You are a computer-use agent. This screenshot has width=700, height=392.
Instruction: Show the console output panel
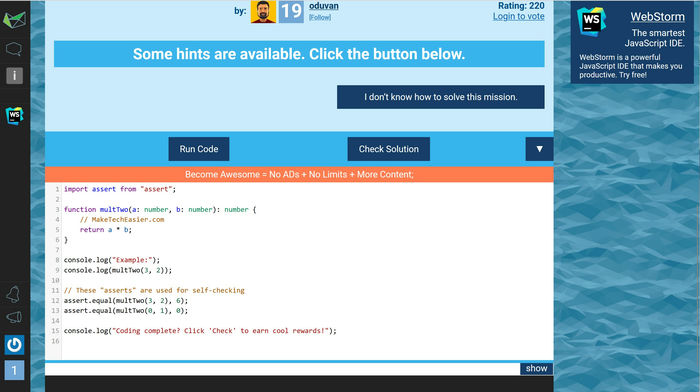(536, 368)
